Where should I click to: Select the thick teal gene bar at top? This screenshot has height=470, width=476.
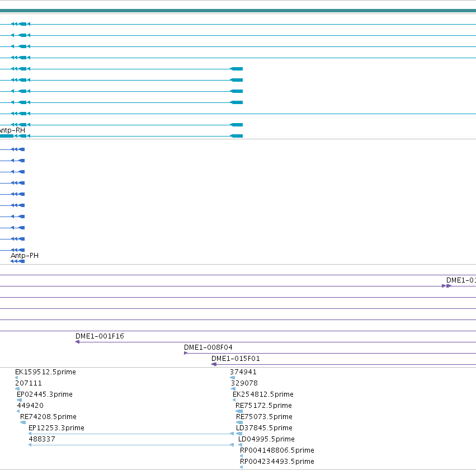[238, 11]
